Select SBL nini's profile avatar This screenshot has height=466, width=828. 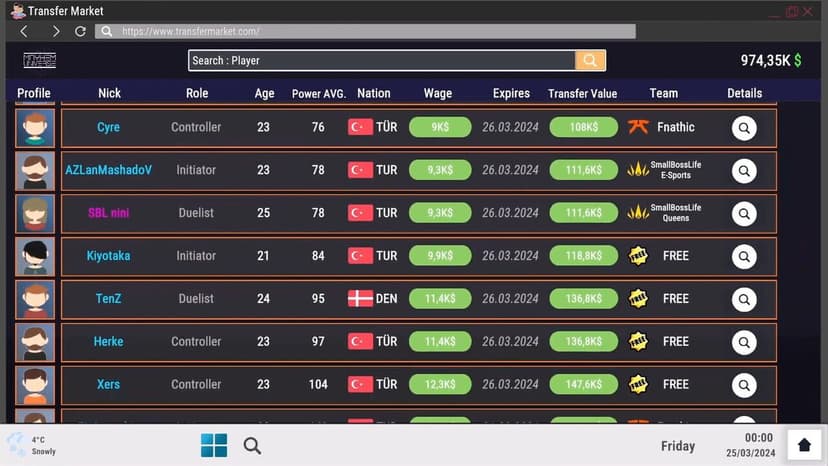[35, 213]
